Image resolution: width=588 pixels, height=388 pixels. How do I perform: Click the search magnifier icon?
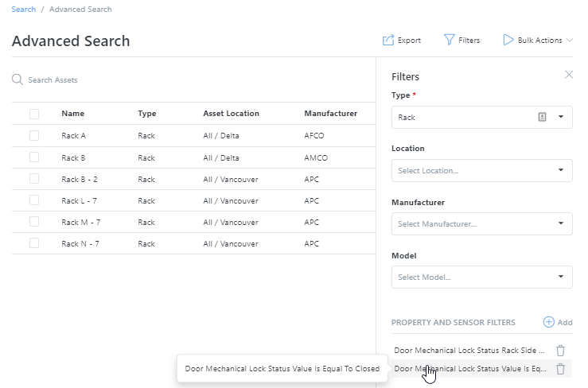pyautogui.click(x=18, y=80)
